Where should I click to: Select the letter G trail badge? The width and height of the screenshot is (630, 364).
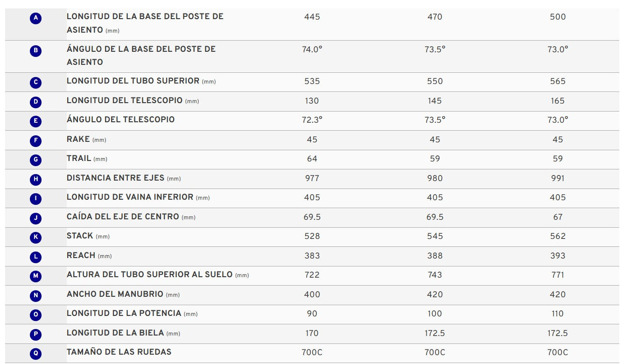coord(36,160)
